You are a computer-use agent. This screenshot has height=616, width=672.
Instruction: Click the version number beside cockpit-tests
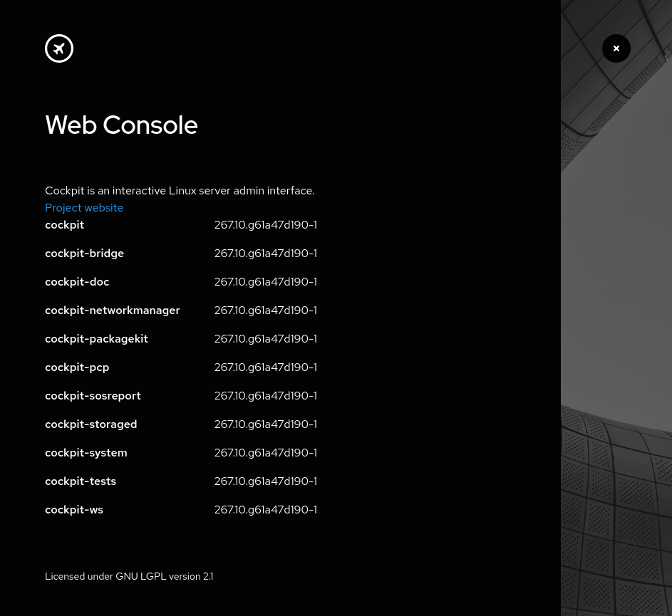point(266,481)
